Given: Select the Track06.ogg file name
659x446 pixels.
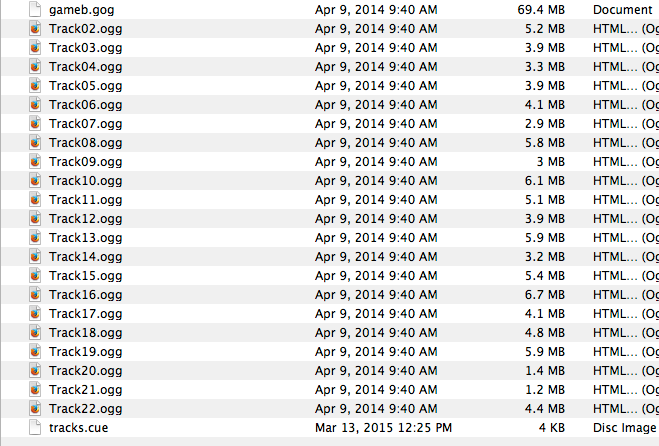Looking at the screenshot, I should [x=85, y=105].
